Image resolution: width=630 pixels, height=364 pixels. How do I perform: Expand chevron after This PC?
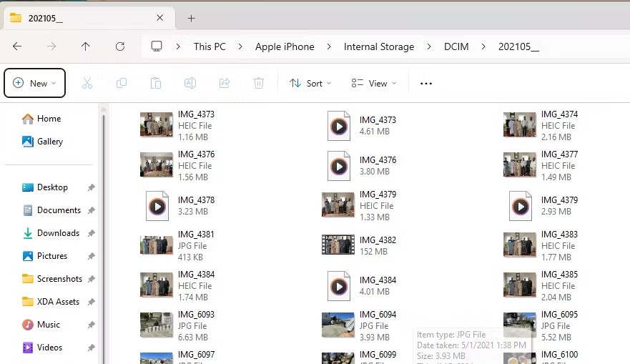pyautogui.click(x=240, y=46)
